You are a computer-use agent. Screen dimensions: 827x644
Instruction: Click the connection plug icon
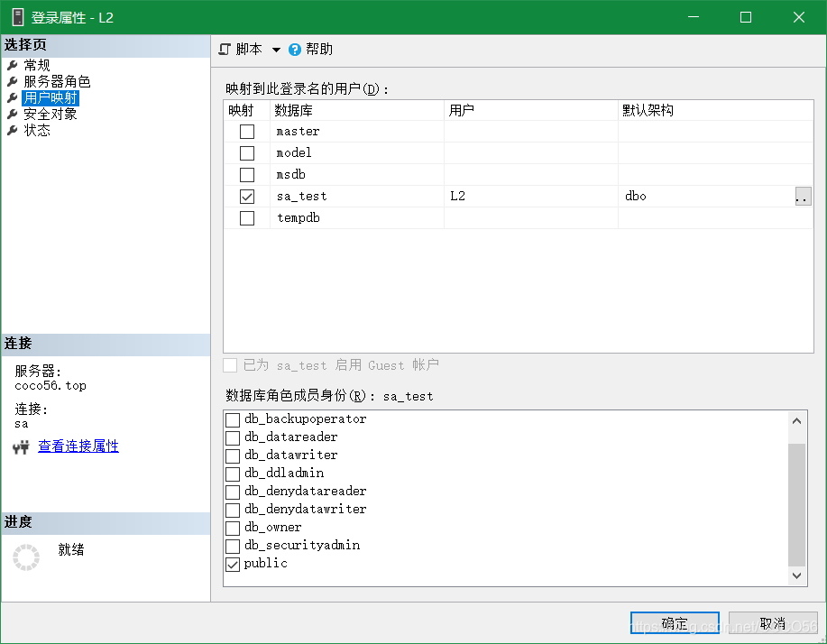pyautogui.click(x=21, y=447)
